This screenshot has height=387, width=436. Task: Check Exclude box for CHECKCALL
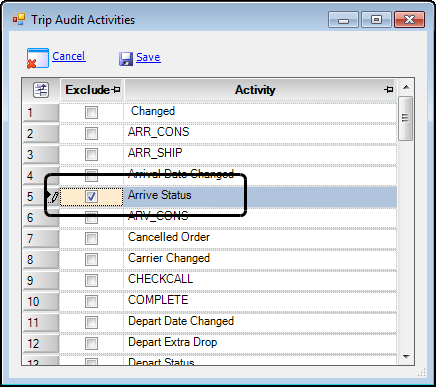pos(91,280)
